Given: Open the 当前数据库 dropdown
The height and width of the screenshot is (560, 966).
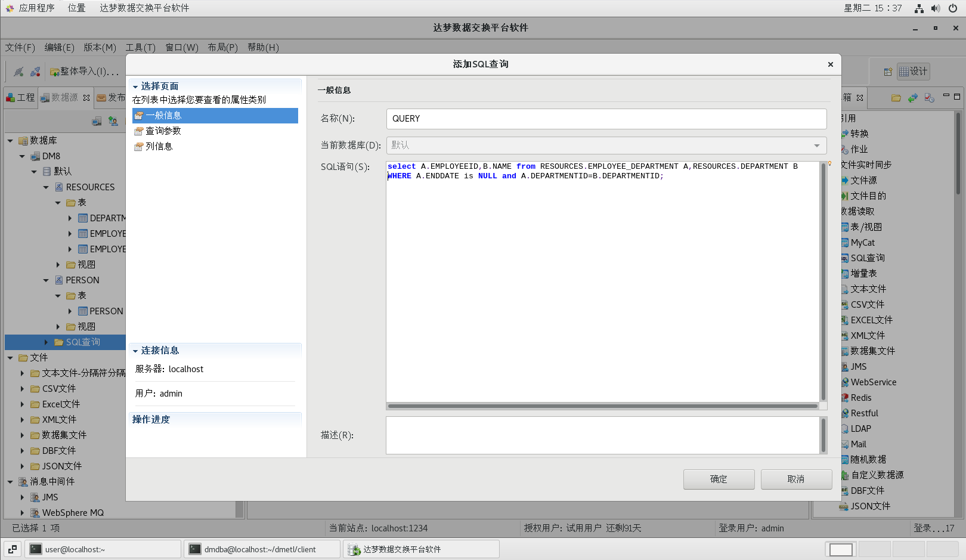Looking at the screenshot, I should pyautogui.click(x=817, y=146).
